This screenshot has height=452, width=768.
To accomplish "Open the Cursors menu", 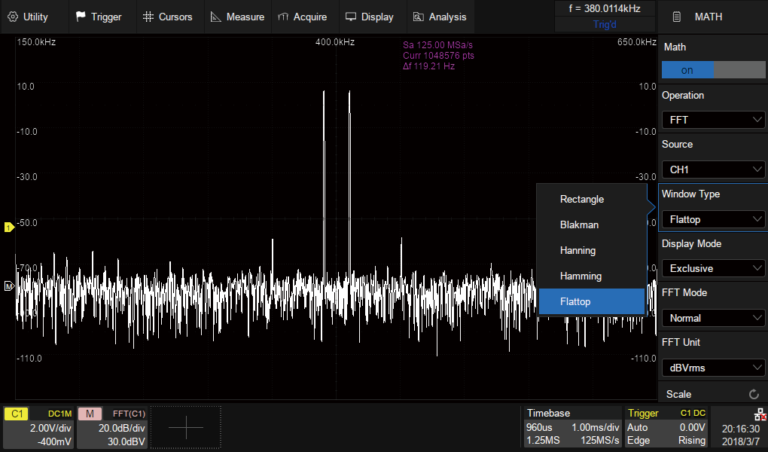I will tap(169, 16).
